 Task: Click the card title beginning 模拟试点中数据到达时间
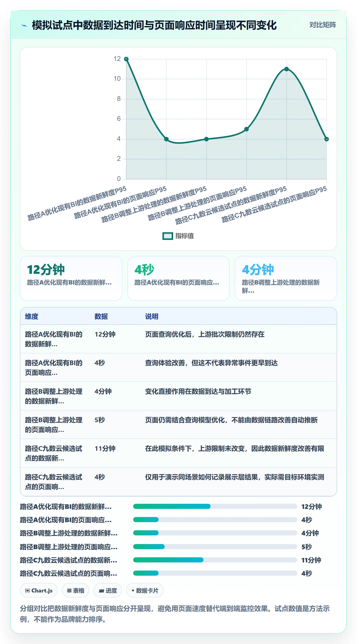pos(154,25)
